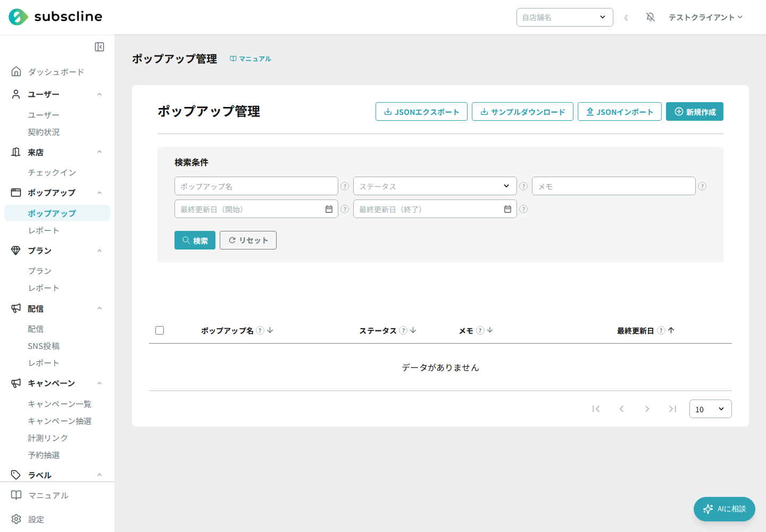Collapse the sidebar with panel icon
766x532 pixels.
click(99, 47)
